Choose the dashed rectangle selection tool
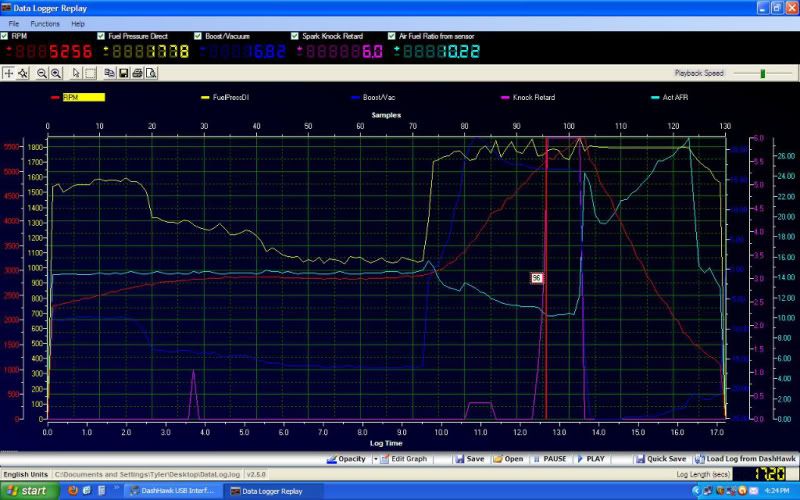 pos(89,73)
